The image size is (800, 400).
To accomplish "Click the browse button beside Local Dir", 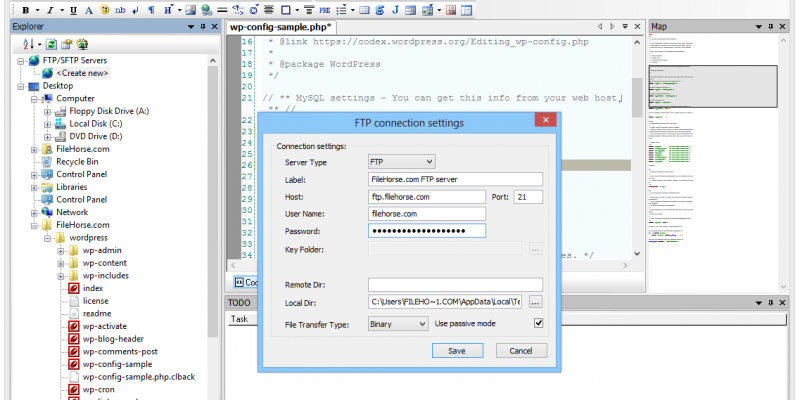I will [x=536, y=302].
